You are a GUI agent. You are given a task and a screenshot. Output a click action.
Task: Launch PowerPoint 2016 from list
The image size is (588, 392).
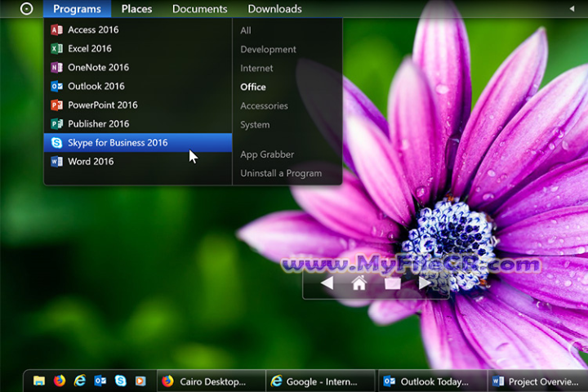(x=138, y=105)
